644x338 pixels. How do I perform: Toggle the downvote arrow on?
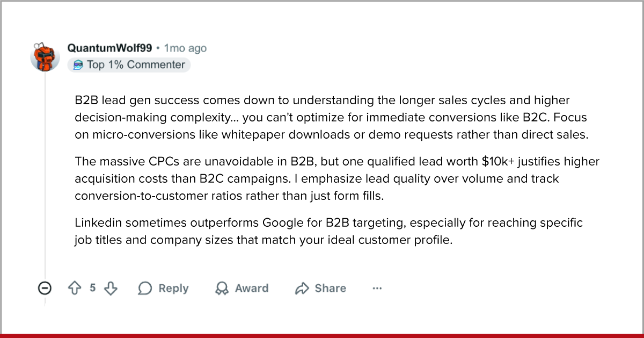[111, 288]
